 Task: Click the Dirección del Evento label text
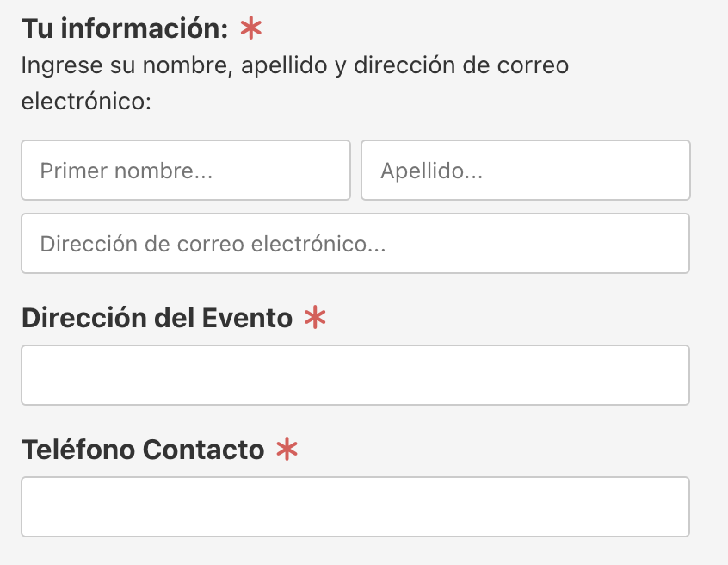point(157,318)
